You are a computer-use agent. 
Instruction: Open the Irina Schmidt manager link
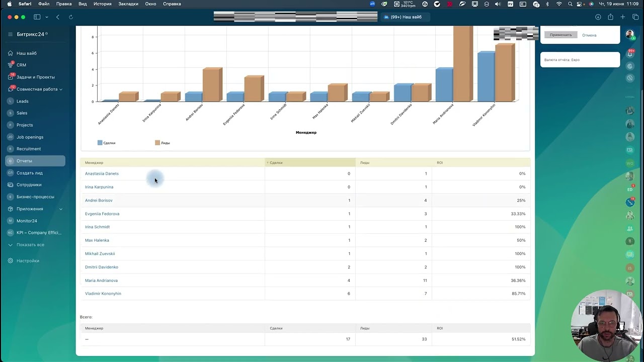tap(97, 227)
